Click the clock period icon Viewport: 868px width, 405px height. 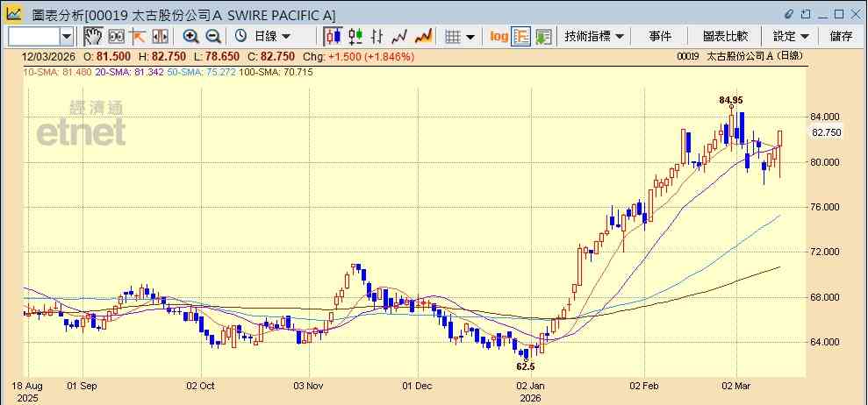(240, 37)
